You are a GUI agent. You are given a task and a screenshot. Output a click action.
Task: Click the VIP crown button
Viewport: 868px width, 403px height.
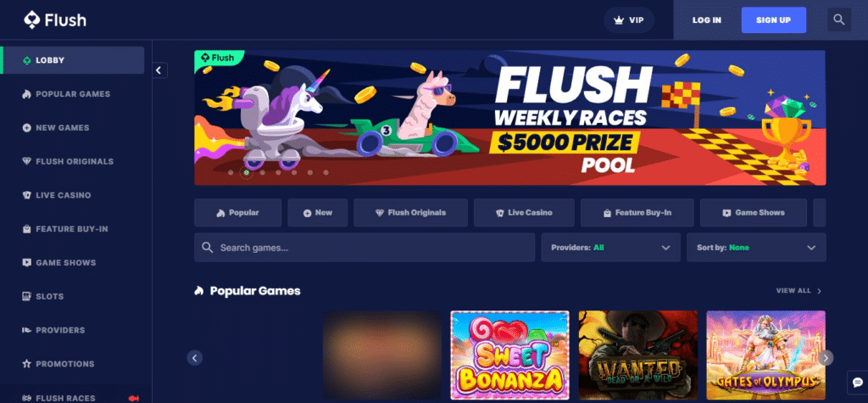[x=629, y=20]
